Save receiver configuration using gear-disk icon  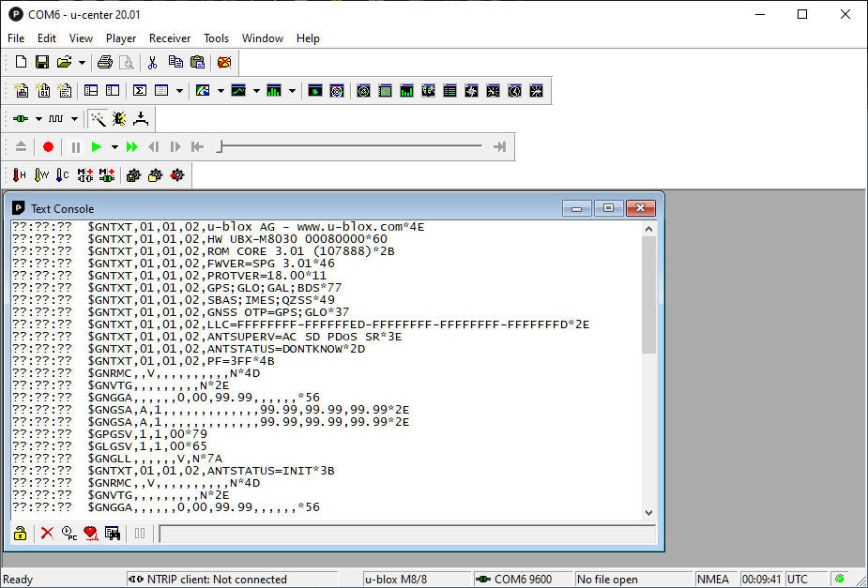coord(133,175)
